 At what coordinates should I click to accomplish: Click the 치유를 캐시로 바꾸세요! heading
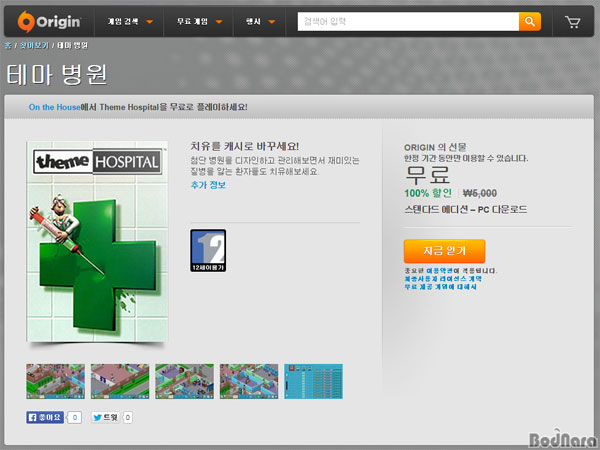pyautogui.click(x=245, y=146)
